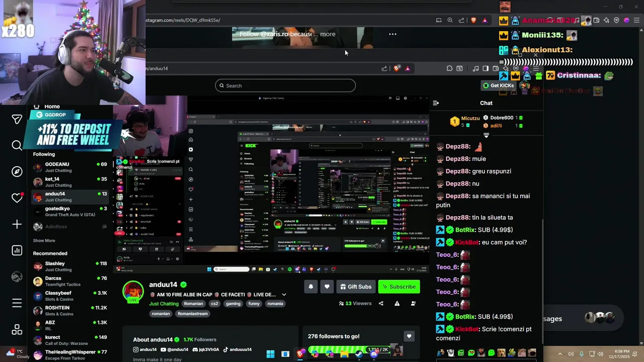Open Darcss Teamfight Tactics channel
The image size is (644, 362).
70,281
